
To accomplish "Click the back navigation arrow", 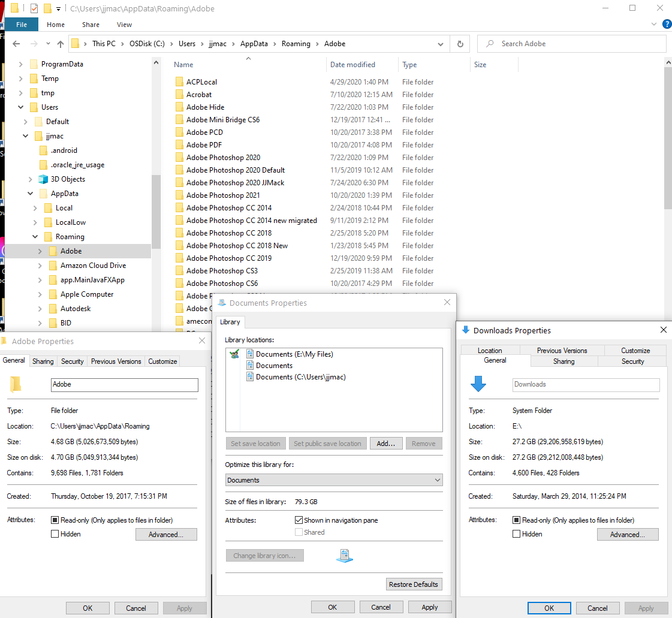I will pos(16,43).
